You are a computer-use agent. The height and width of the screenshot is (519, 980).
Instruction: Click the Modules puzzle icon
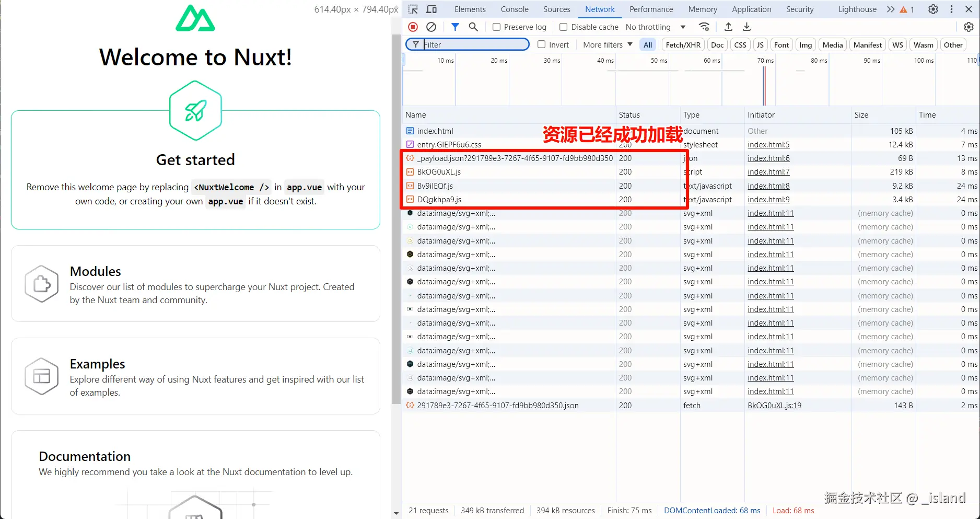coord(42,284)
